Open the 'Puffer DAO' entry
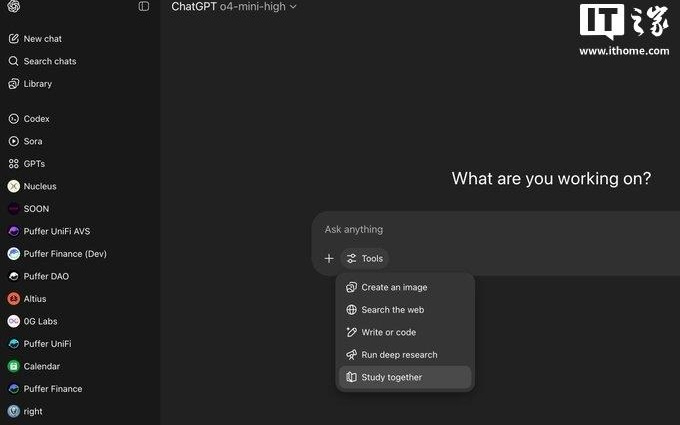This screenshot has width=680, height=425. click(46, 276)
